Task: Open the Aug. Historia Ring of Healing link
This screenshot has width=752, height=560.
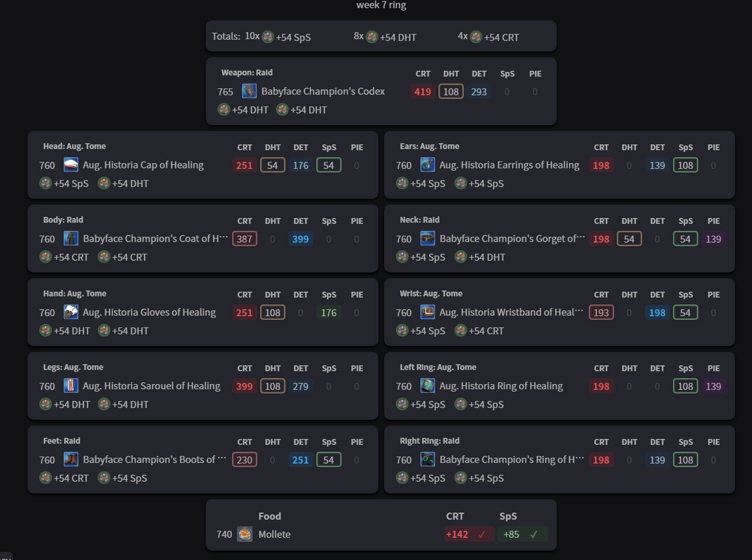Action: pos(501,386)
